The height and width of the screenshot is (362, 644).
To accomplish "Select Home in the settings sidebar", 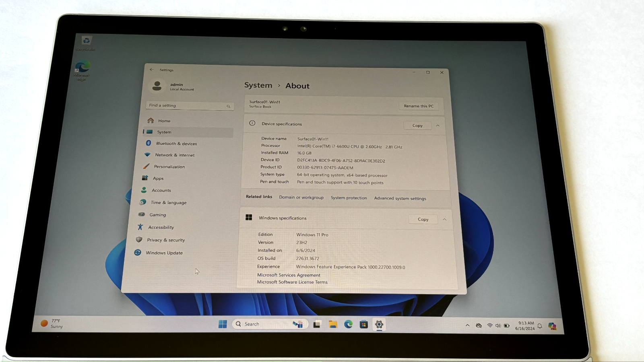I will tap(164, 121).
